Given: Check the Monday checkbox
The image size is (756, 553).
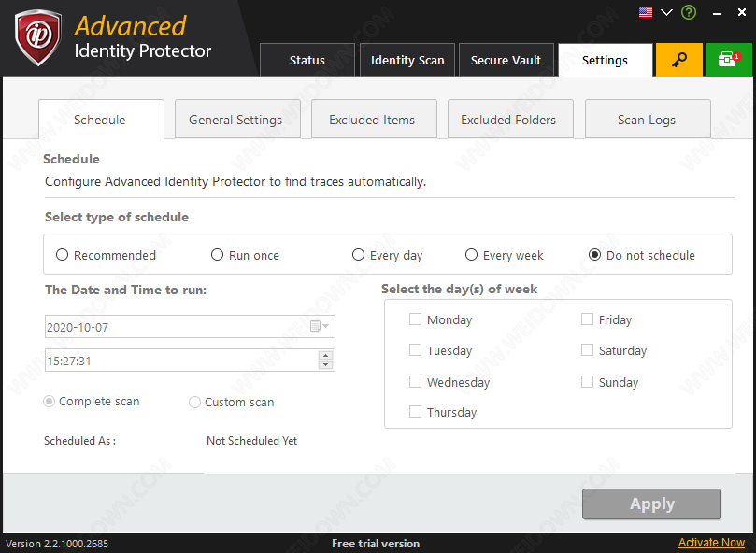Looking at the screenshot, I should [x=416, y=319].
